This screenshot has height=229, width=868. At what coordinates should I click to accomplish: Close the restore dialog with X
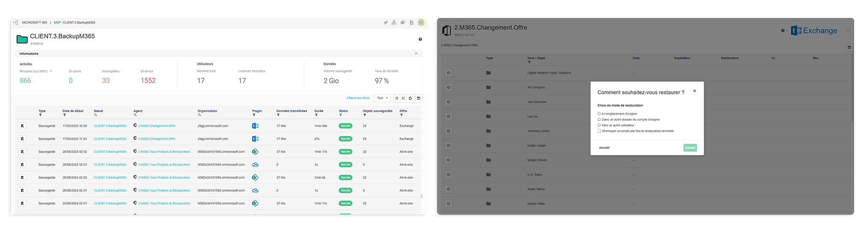[694, 91]
